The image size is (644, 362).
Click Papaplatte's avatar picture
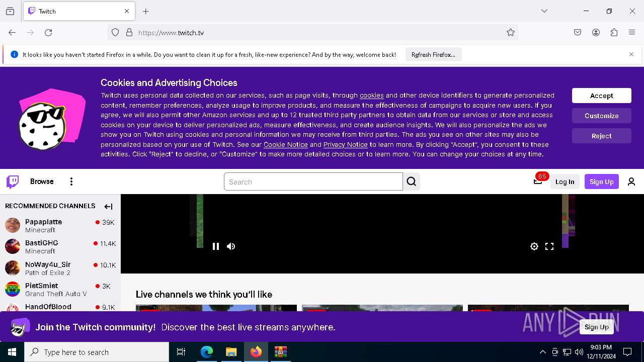coord(13,225)
